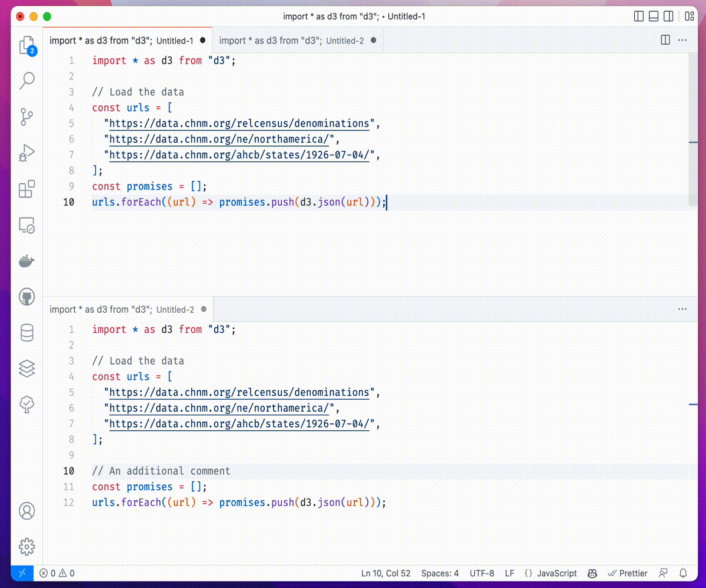Screen dimensions: 706x588
Task: Open the tree icon view in activity bar
Action: point(26,404)
